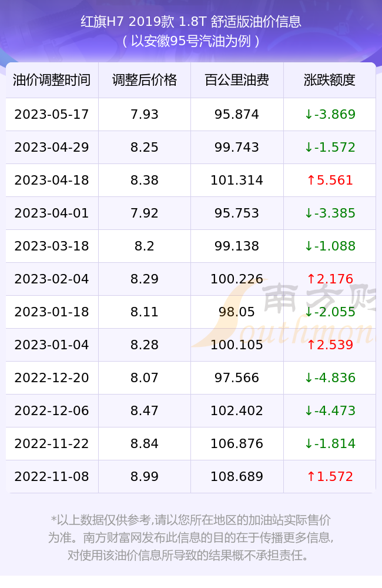
Task: Select the 2022-12-06 date cell
Action: tap(52, 410)
